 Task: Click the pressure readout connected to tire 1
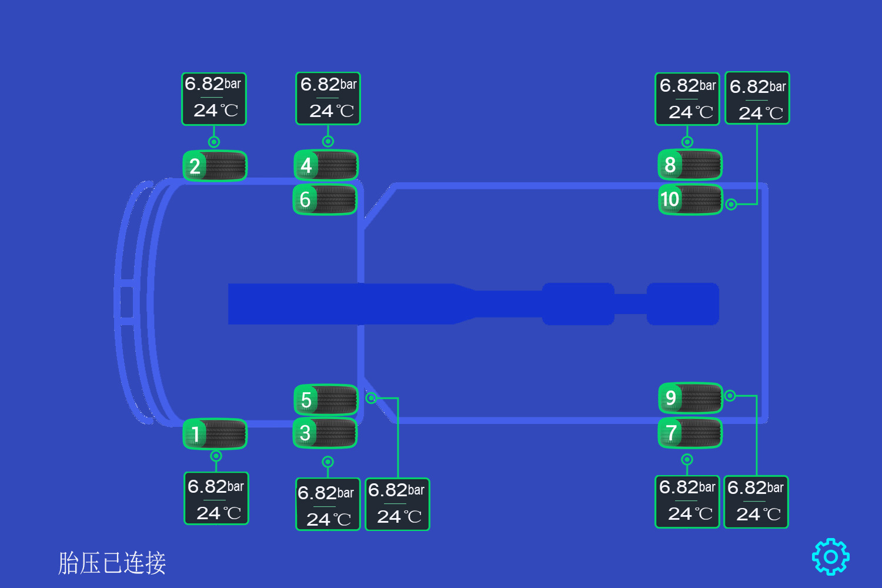216,498
